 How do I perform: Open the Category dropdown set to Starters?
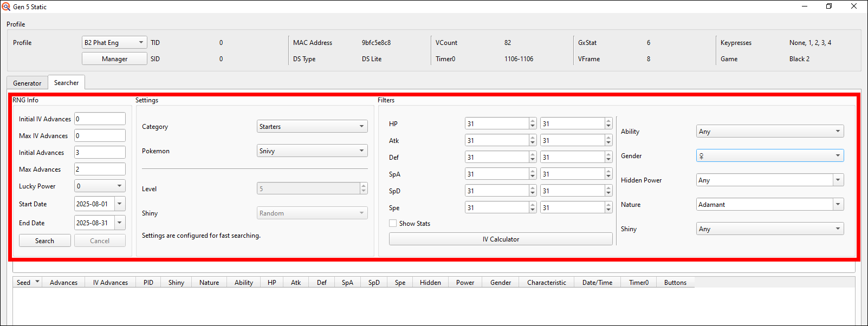[312, 126]
